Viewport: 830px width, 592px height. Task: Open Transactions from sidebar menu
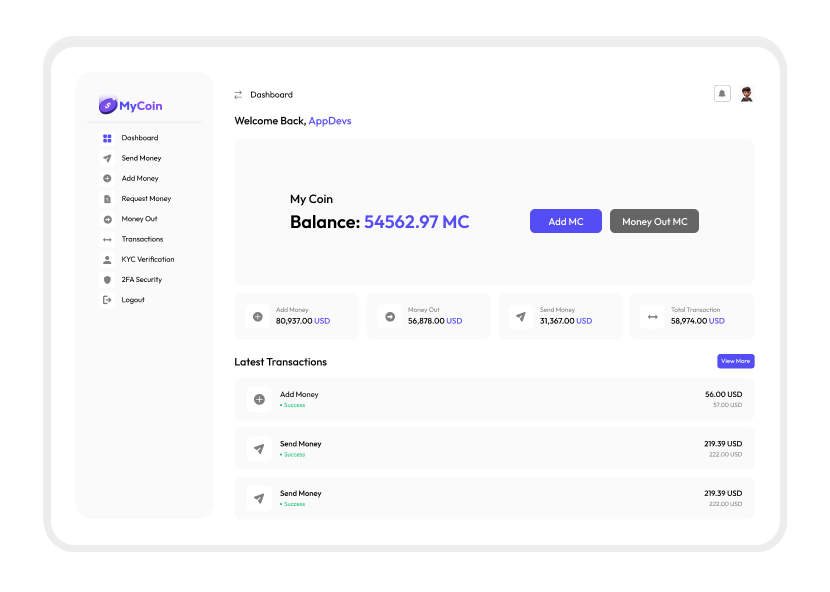click(142, 239)
